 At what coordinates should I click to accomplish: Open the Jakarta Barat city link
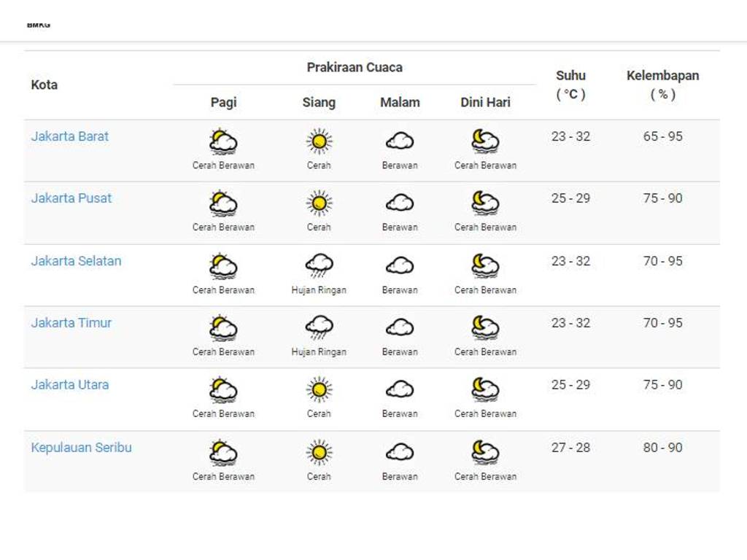pos(70,136)
